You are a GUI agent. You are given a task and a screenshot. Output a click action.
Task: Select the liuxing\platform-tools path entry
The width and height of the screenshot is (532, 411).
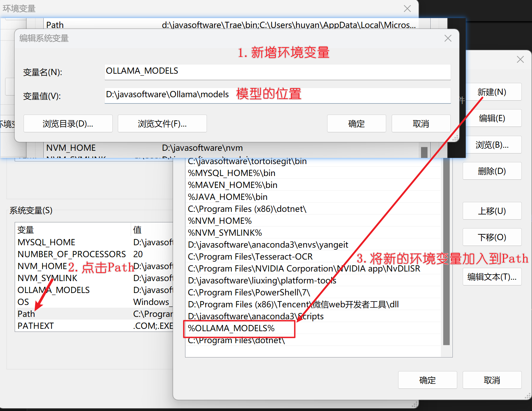pyautogui.click(x=313, y=280)
